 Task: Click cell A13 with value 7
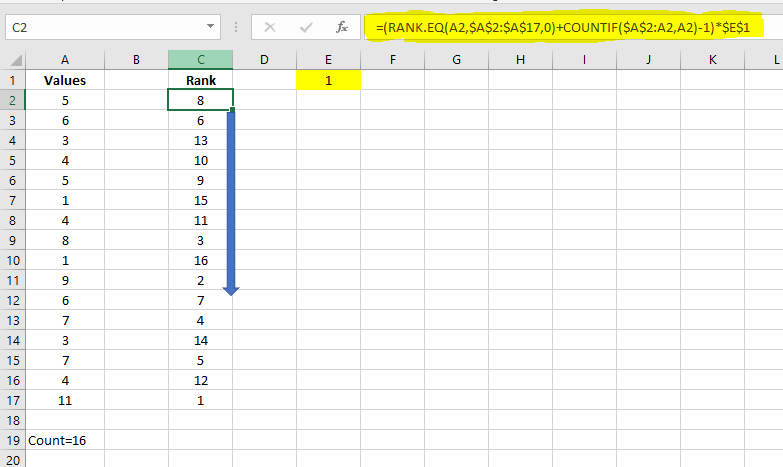pyautogui.click(x=65, y=320)
